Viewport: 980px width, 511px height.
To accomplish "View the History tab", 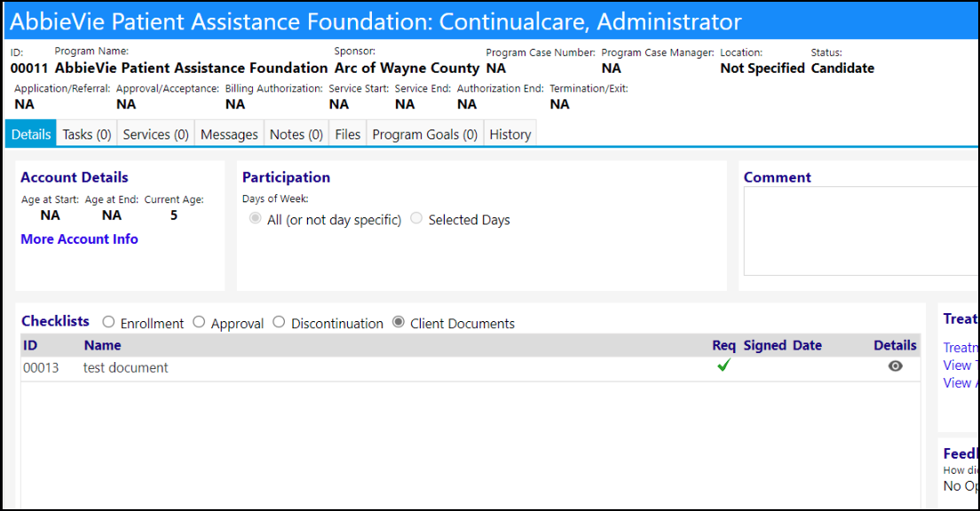I will [x=510, y=134].
